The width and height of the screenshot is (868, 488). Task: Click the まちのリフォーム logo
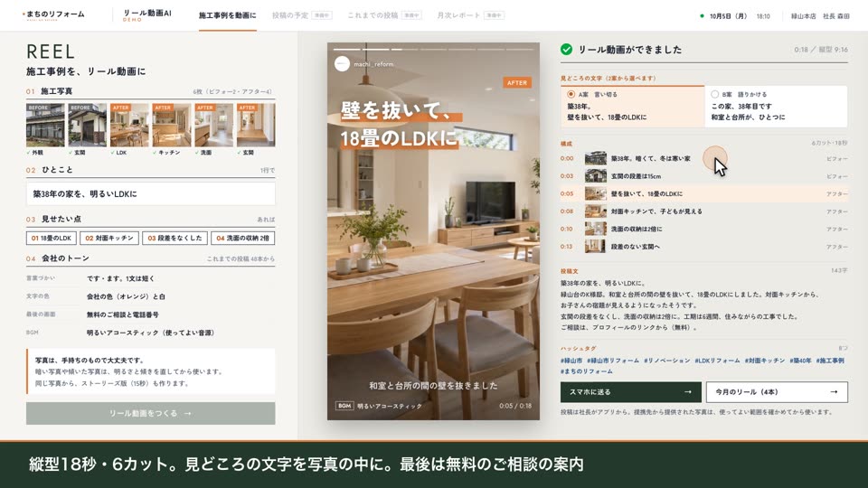point(53,15)
